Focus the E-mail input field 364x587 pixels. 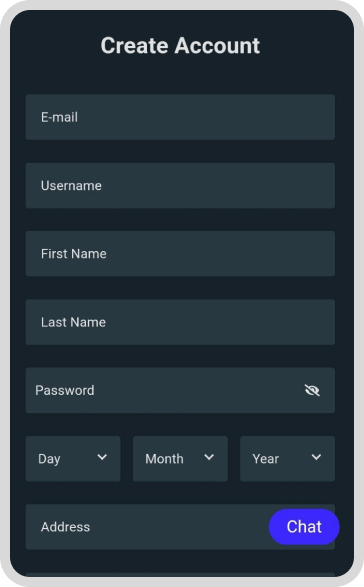pos(180,117)
